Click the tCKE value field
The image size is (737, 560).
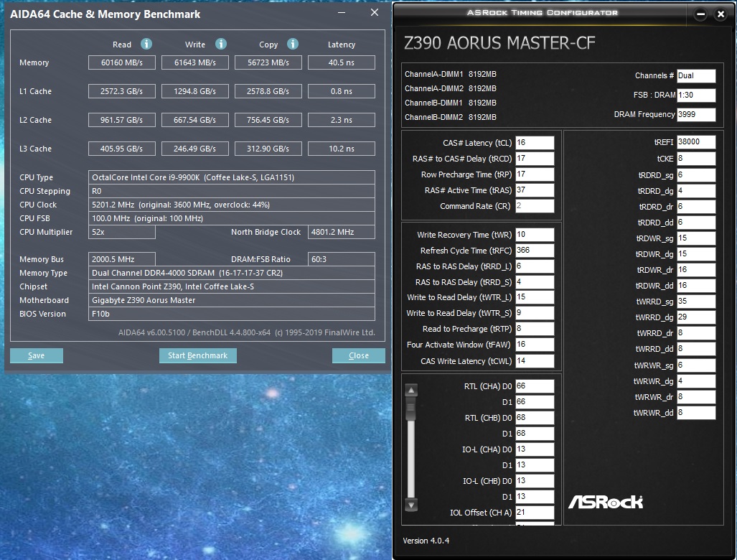pyautogui.click(x=696, y=159)
